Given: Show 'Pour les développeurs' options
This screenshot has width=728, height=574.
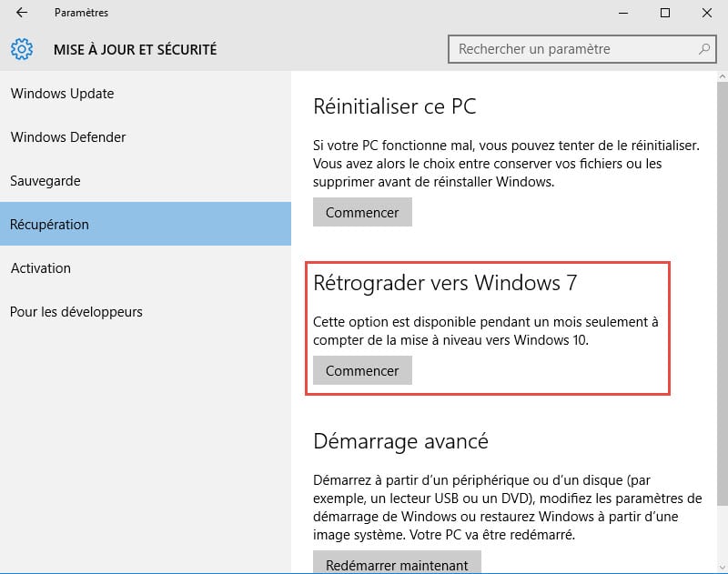Looking at the screenshot, I should [76, 312].
